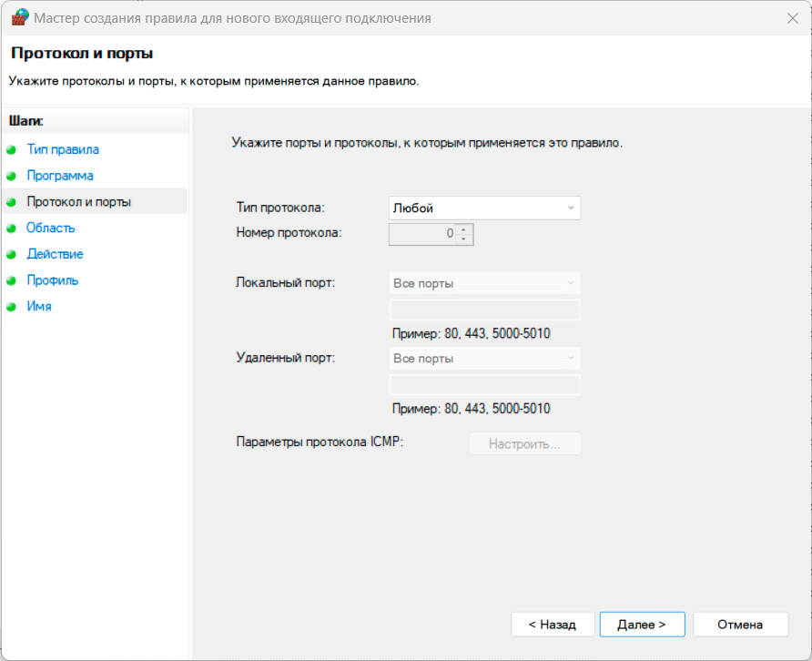Click green bullet beside Профиль
The height and width of the screenshot is (661, 812).
tap(11, 281)
